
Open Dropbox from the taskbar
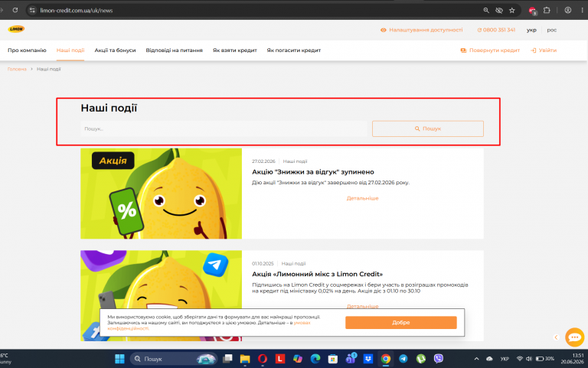(367, 359)
